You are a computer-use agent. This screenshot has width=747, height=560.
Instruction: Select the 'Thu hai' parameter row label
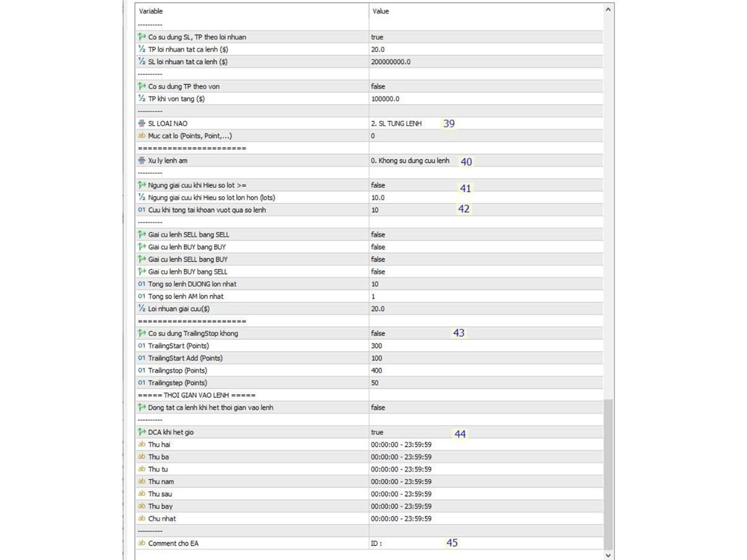[x=159, y=445]
